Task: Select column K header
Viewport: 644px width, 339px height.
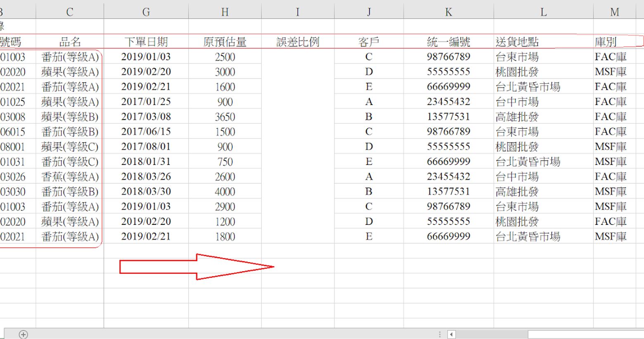Action: pyautogui.click(x=448, y=12)
